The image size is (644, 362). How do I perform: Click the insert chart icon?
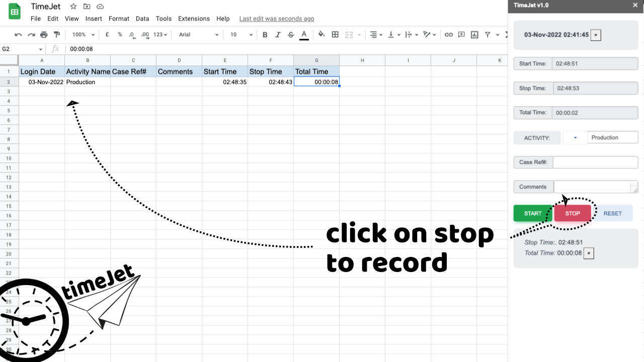pyautogui.click(x=474, y=35)
